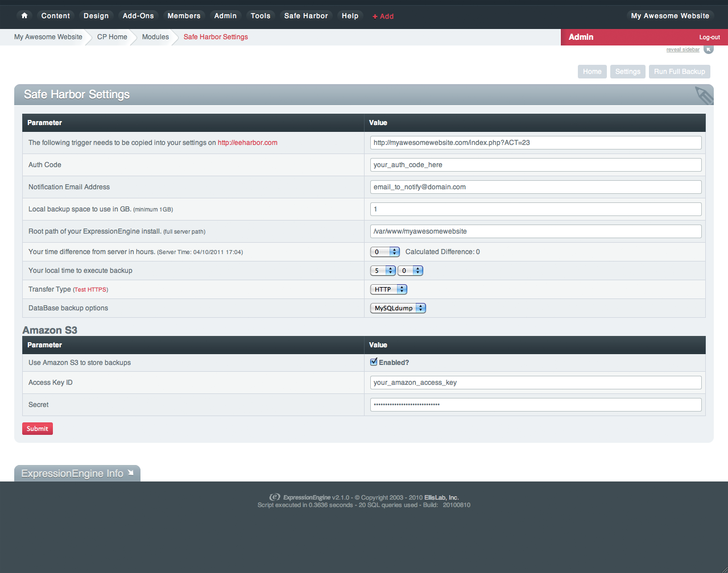728x573 pixels.
Task: Open the backup hour dropdown
Action: tap(383, 271)
